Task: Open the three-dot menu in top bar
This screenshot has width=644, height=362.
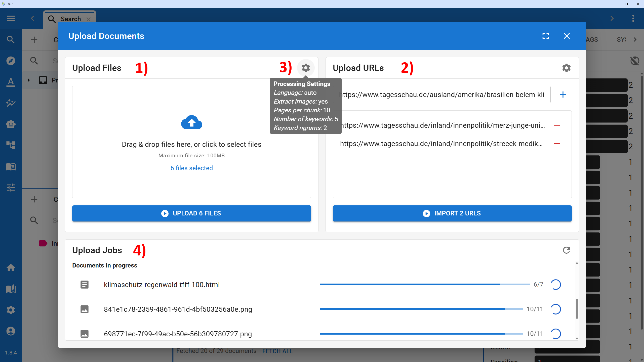Action: 633,18
